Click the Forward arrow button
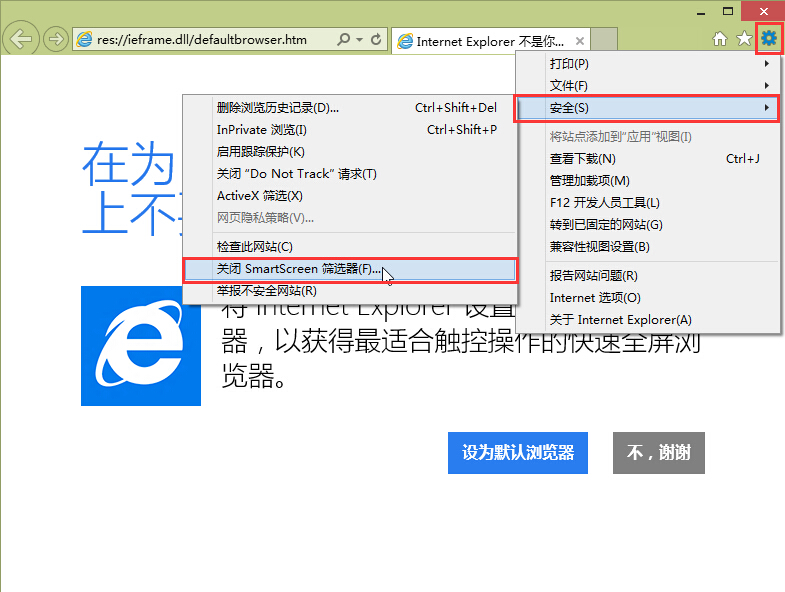Screen dimensions: 785x592 56,40
